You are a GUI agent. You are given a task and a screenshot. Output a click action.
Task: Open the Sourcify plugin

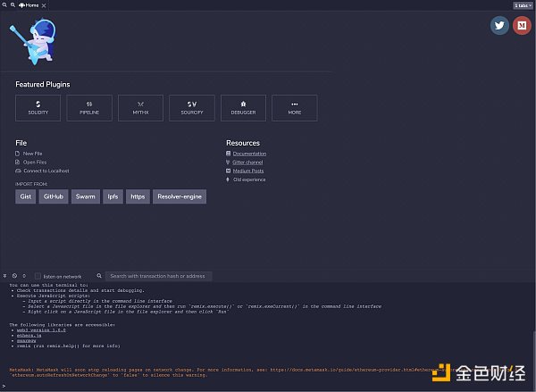(192, 108)
